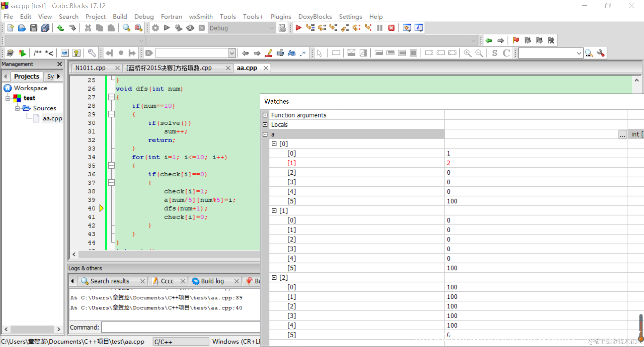Click the debugger Command input field
644x347 pixels.
[181, 327]
